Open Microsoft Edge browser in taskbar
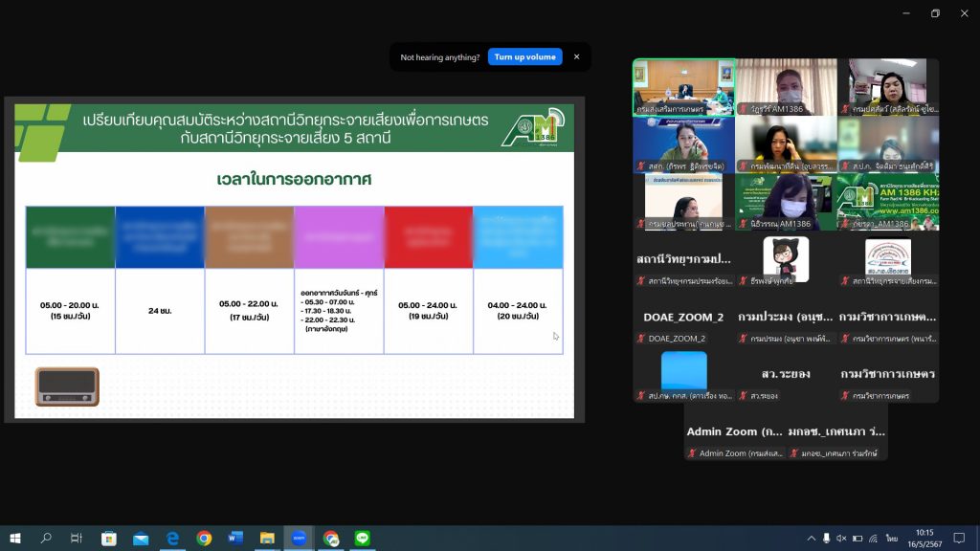The width and height of the screenshot is (980, 551). 172,539
